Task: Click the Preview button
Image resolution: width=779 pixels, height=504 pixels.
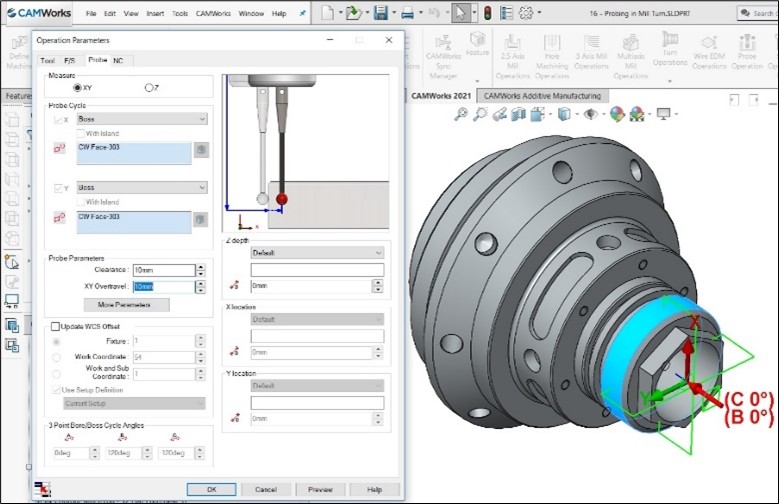Action: (320, 490)
